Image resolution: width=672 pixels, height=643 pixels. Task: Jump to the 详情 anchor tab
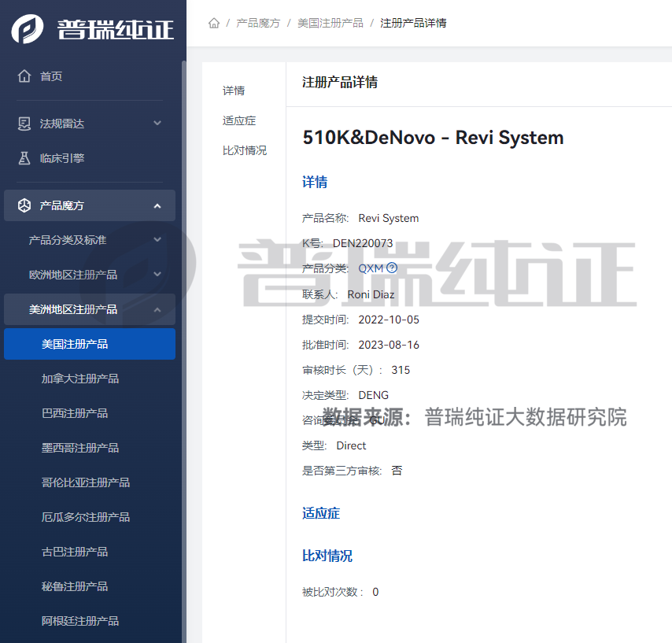(234, 91)
